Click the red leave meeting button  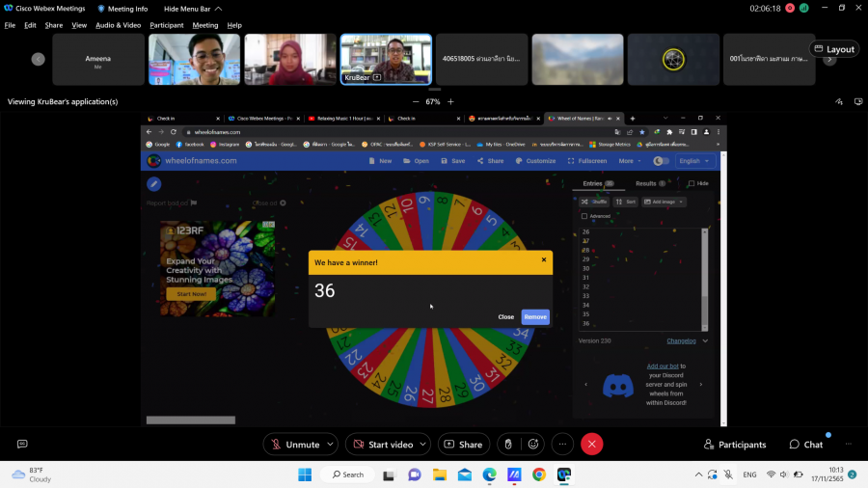[592, 444]
